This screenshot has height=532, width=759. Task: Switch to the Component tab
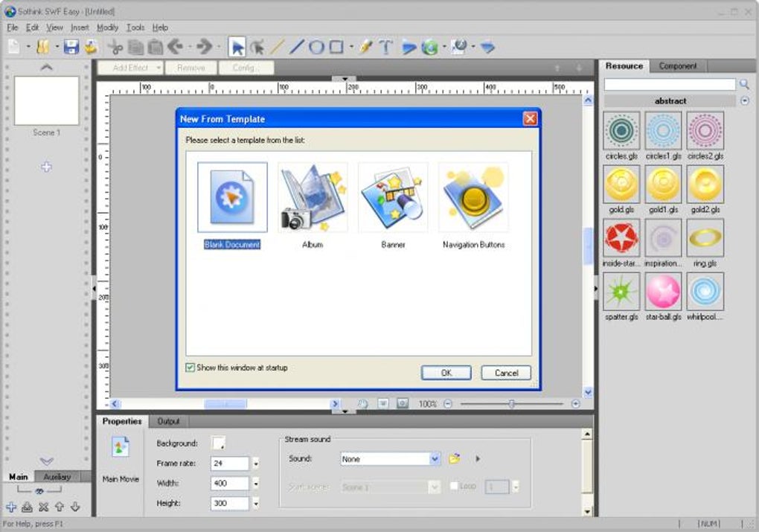point(678,65)
